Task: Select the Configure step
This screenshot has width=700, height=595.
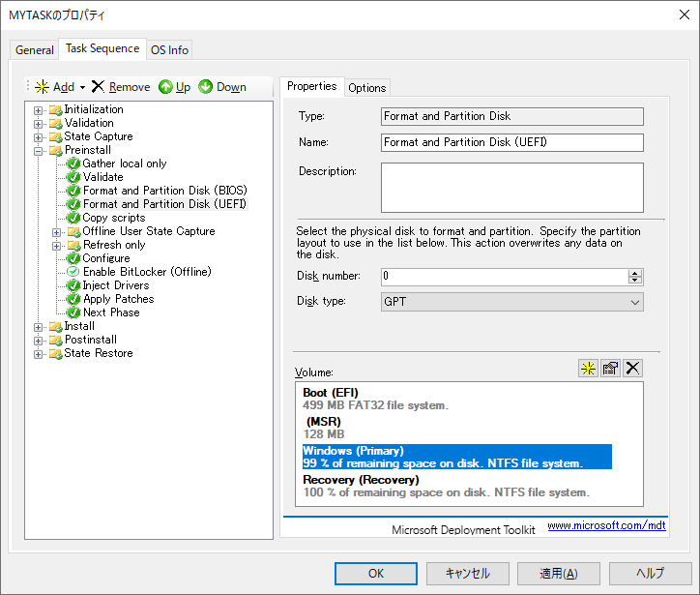Action: pos(106,258)
